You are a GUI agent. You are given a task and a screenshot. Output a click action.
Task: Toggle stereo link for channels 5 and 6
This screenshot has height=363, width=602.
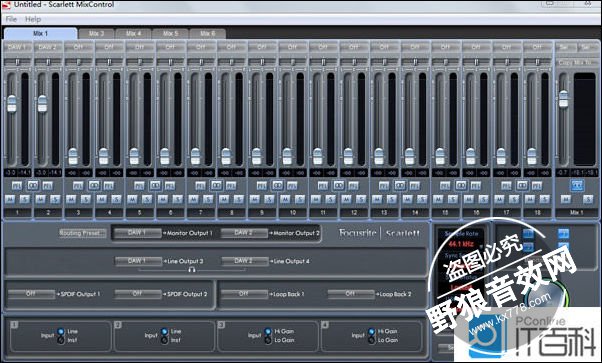pos(155,186)
